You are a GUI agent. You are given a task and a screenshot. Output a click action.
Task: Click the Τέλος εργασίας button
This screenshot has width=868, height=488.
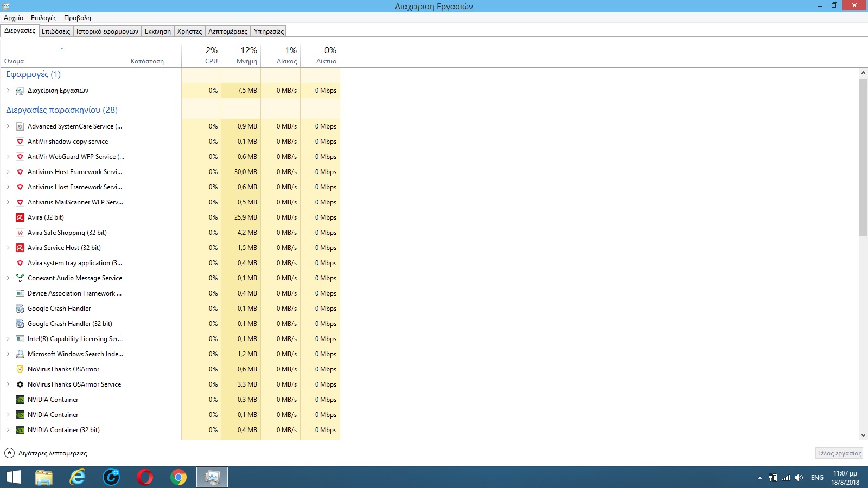(839, 453)
